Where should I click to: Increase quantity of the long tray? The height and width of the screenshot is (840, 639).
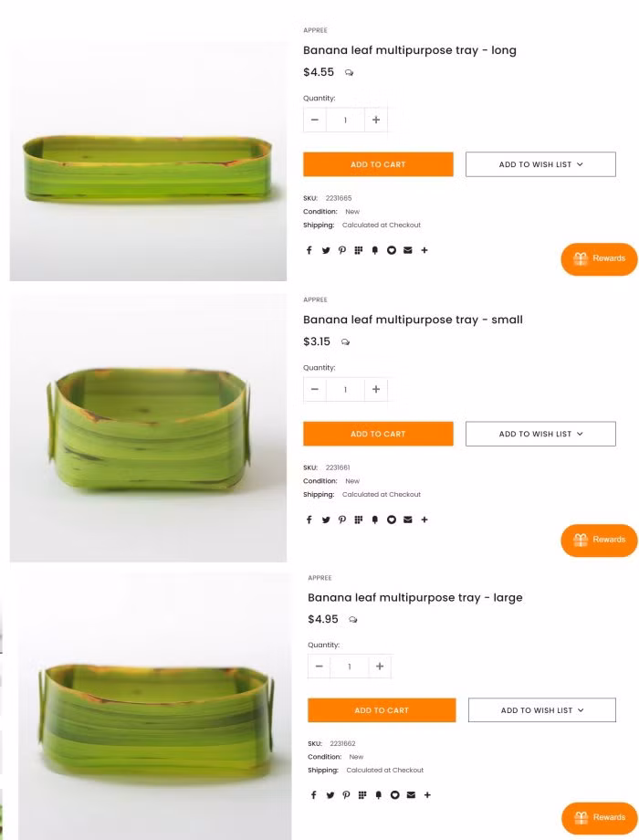375,120
